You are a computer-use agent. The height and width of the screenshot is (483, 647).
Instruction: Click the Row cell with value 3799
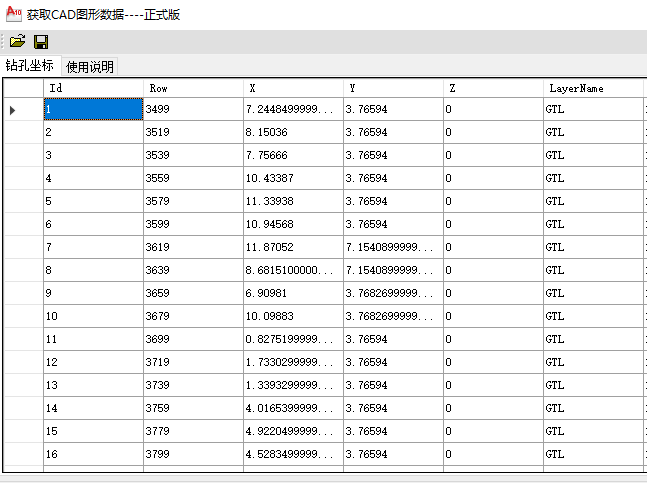coord(193,454)
